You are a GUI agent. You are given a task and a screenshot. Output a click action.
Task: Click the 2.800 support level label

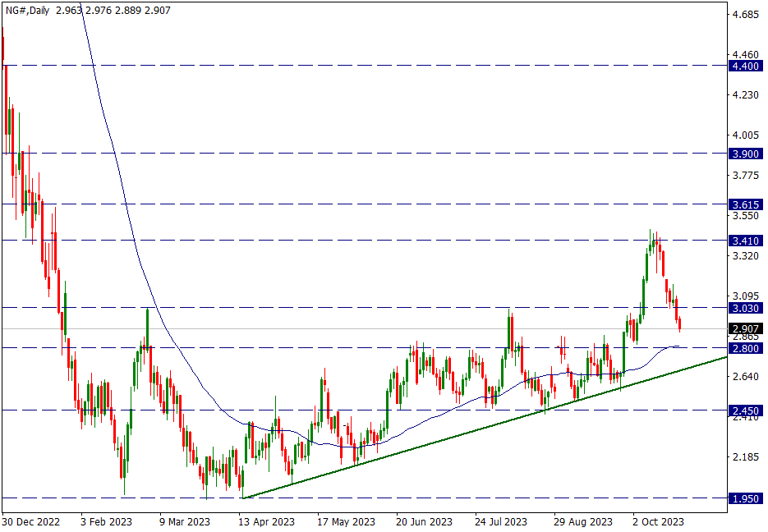point(746,348)
